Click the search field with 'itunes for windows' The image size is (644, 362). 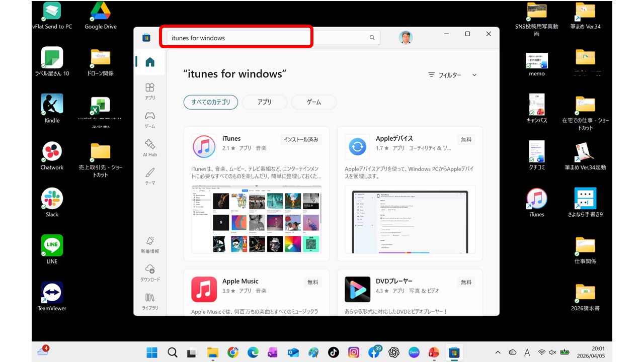(x=267, y=38)
